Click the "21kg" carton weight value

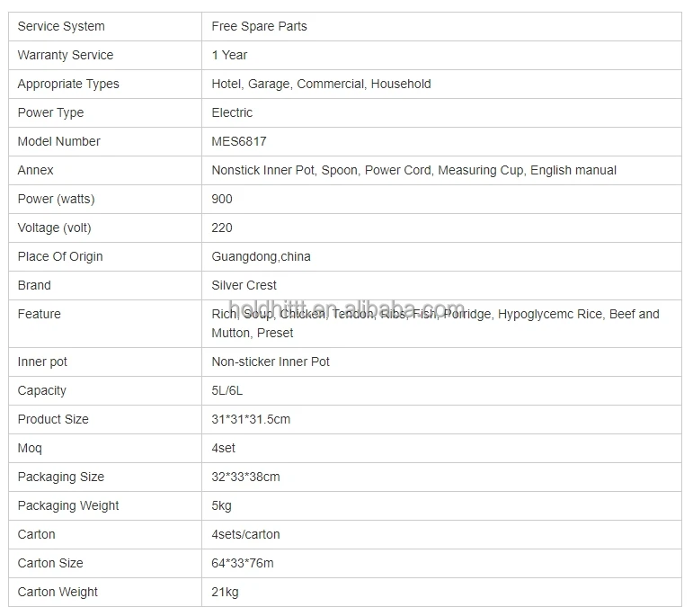click(x=225, y=592)
